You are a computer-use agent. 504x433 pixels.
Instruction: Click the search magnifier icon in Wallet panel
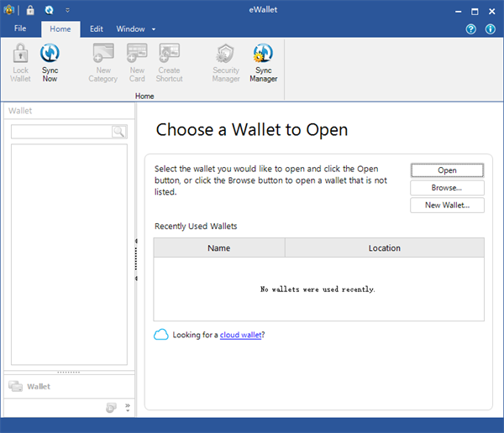119,132
